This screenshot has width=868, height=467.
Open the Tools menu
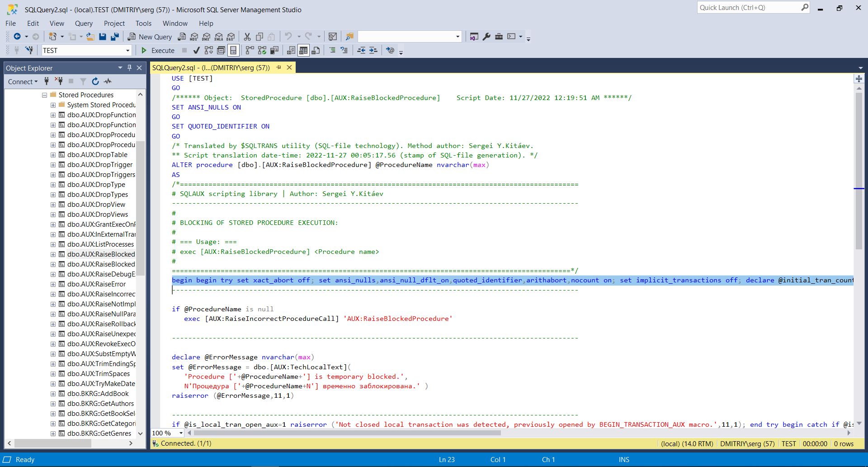coord(143,24)
